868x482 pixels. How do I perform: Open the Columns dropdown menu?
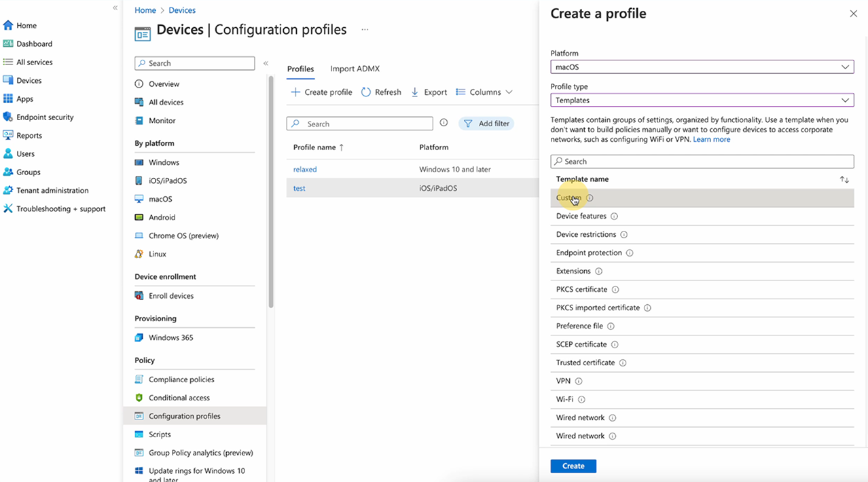(x=484, y=92)
